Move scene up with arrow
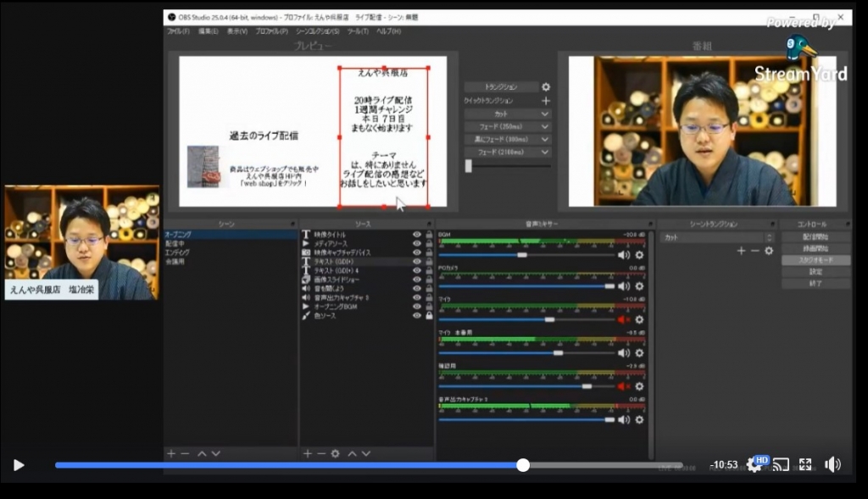Viewport: 868px width, 499px height. [202, 453]
